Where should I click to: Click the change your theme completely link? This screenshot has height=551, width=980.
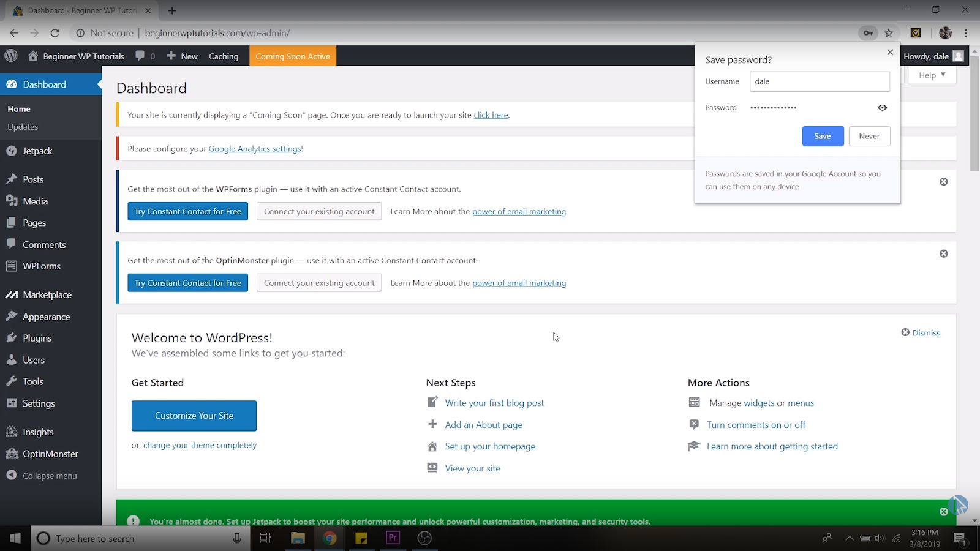tap(200, 445)
